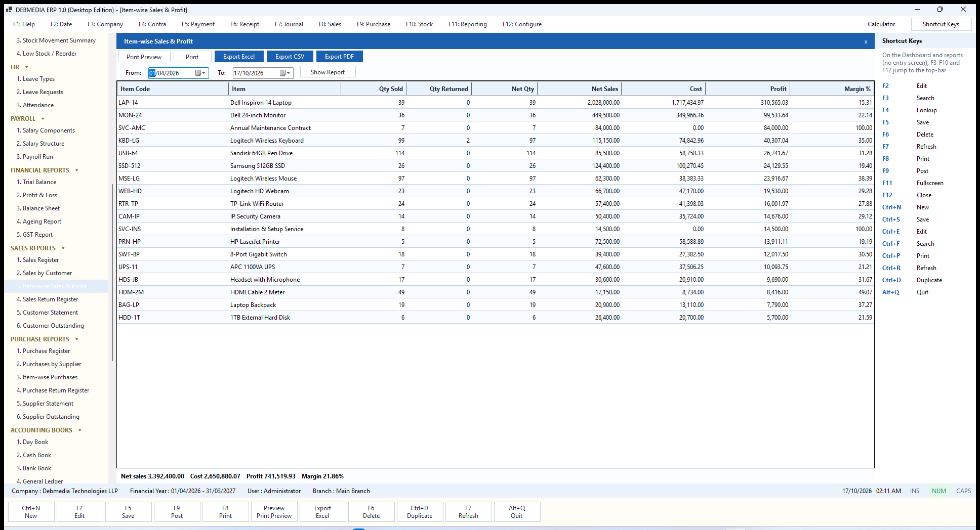Collapse the ACCOUNTING BOOKS section arrow

80,430
